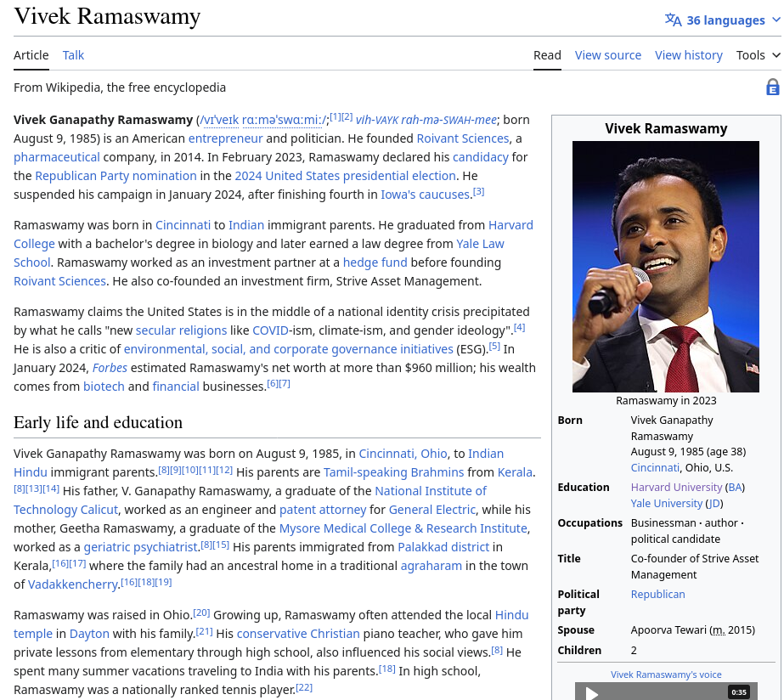Follow Tamil-speaking Brahmins link

point(394,472)
